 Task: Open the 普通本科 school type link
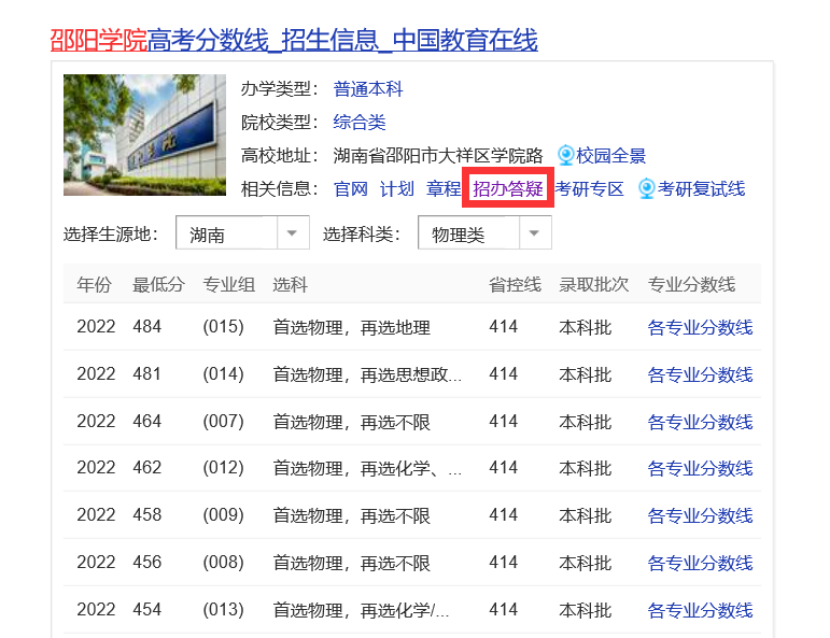click(368, 89)
